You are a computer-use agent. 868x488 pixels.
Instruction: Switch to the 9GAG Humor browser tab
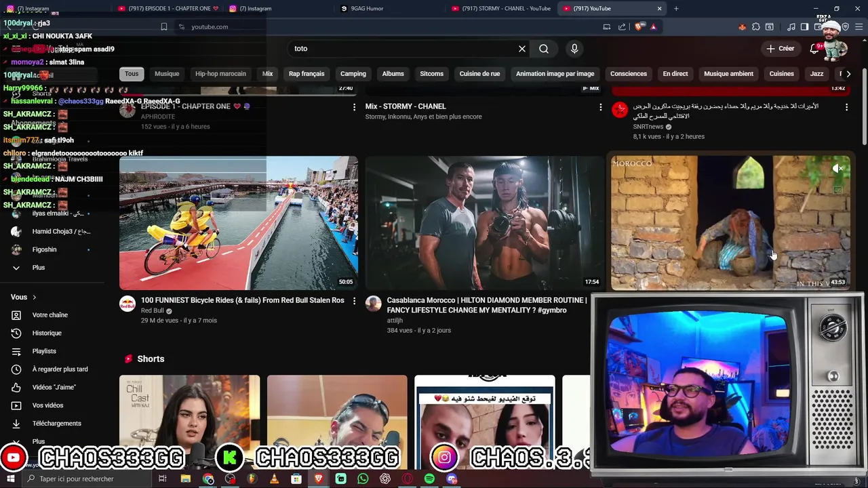pyautogui.click(x=389, y=9)
